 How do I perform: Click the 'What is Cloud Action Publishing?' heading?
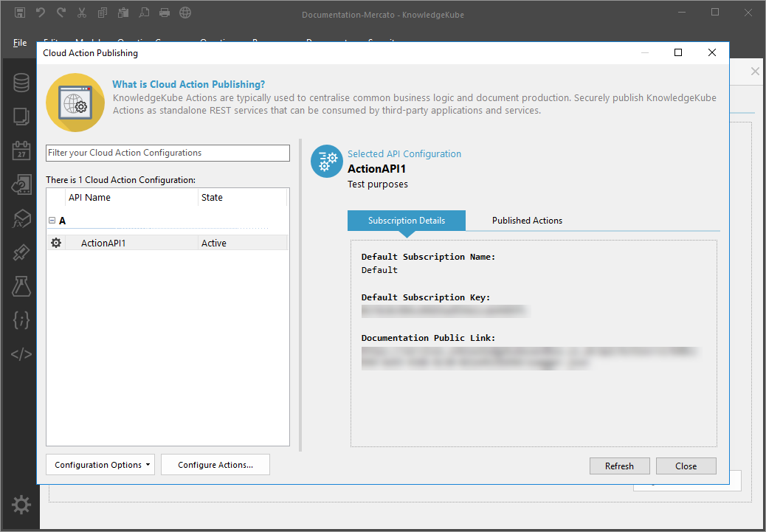click(189, 84)
